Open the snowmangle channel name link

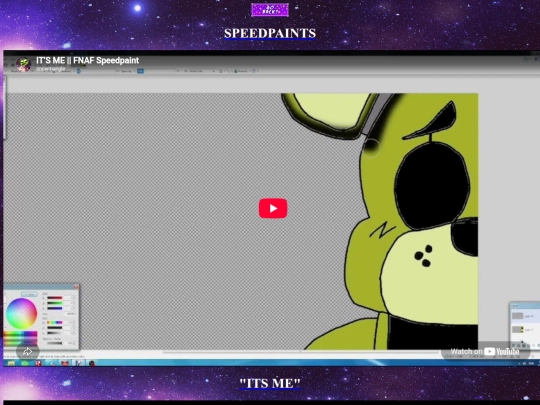click(x=51, y=69)
